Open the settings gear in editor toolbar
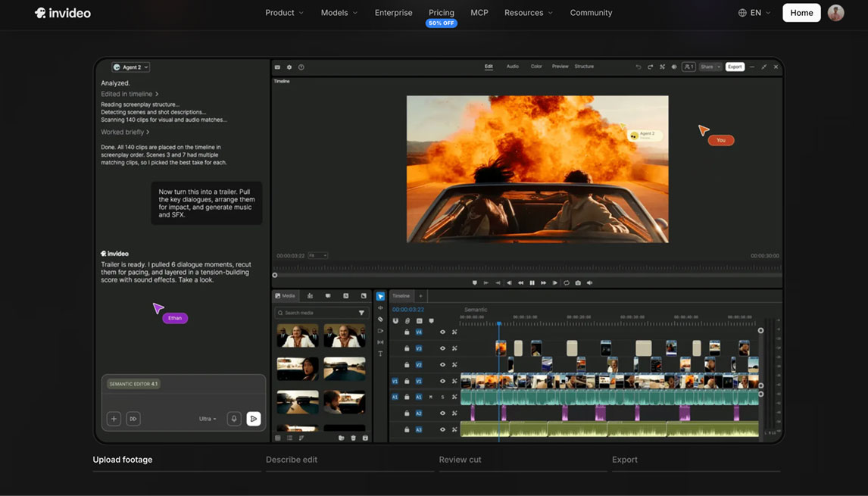This screenshot has height=496, width=868. tap(289, 67)
